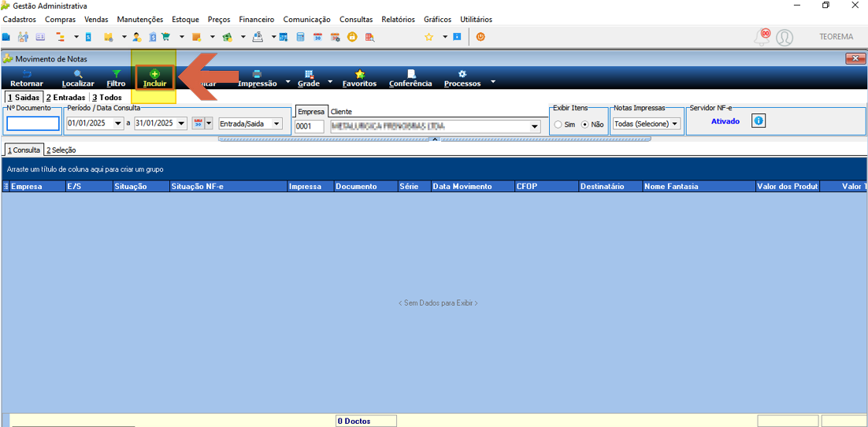
Task: Click the Favoritos star button
Action: (x=360, y=78)
